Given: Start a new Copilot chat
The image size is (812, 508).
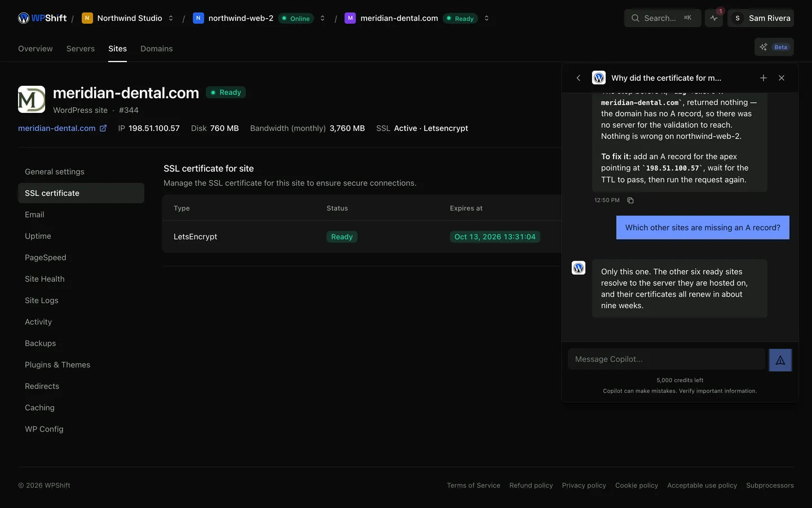Looking at the screenshot, I should coord(764,78).
